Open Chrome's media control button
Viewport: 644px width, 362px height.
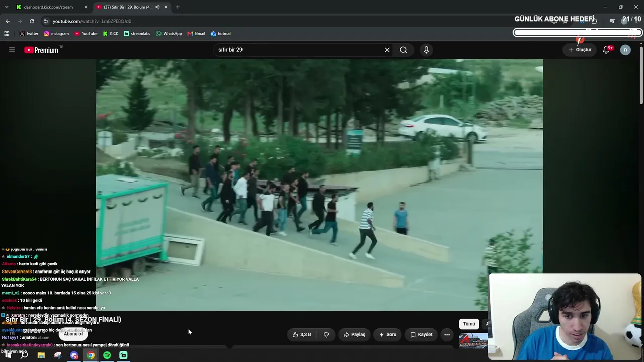(612, 21)
